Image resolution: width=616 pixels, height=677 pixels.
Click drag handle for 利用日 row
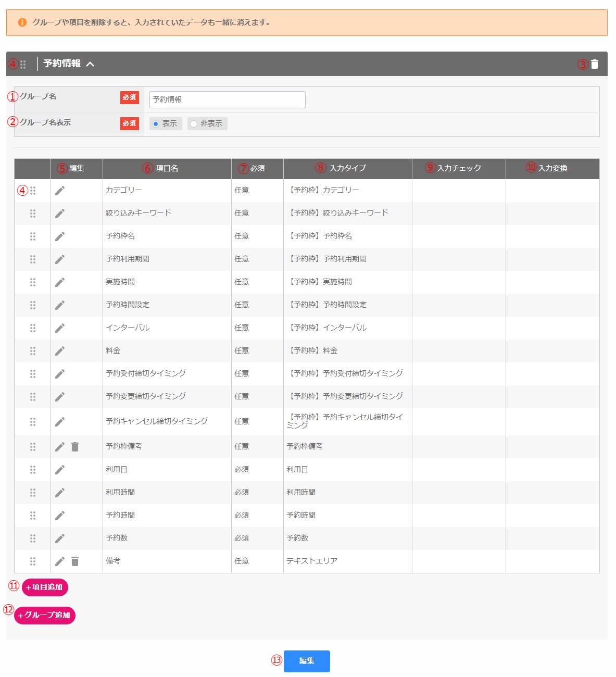click(x=33, y=470)
